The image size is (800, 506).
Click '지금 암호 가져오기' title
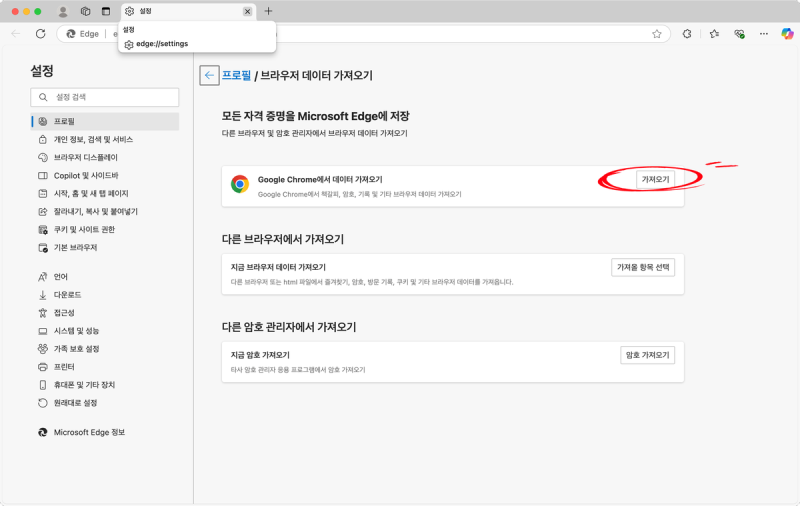pyautogui.click(x=260, y=355)
